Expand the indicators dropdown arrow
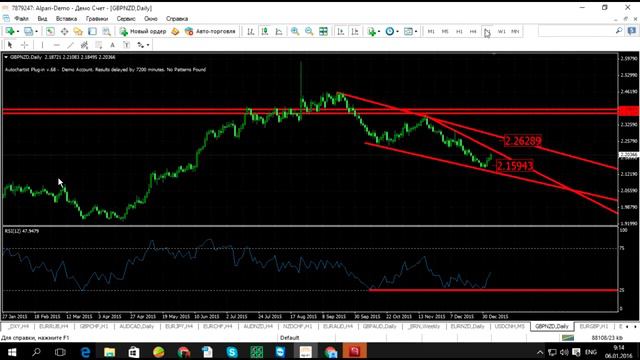This screenshot has height=360, width=640. point(379,32)
